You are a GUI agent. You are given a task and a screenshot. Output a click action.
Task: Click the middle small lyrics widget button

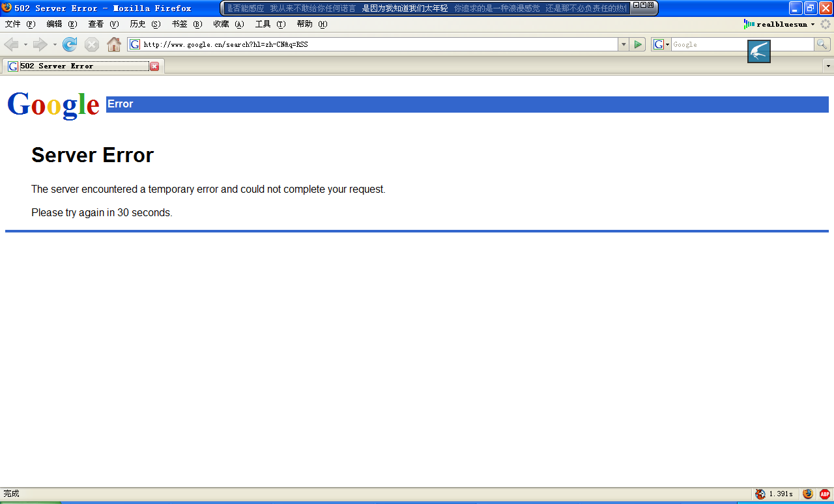coord(643,5)
